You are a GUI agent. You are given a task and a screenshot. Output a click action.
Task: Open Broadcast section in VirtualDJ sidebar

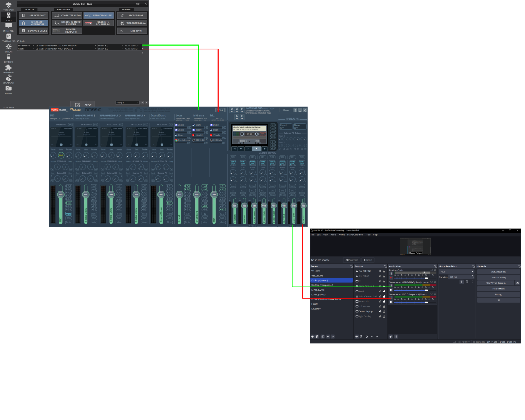click(8, 79)
